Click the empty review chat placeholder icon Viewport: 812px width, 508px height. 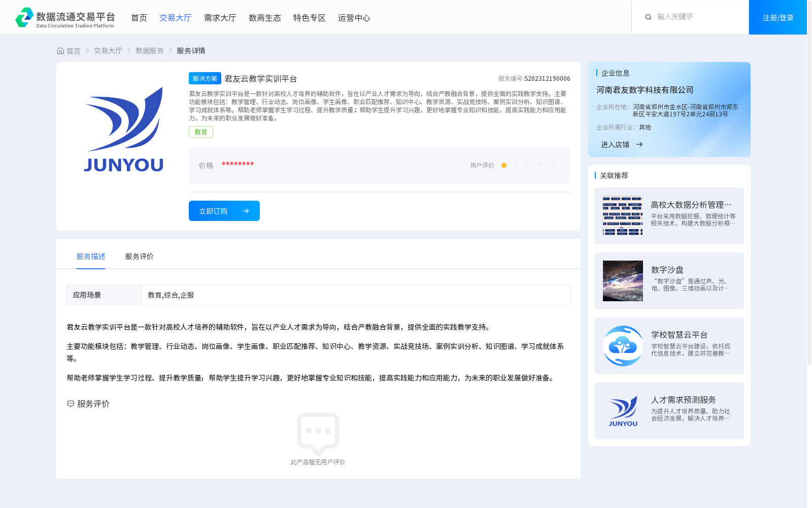318,433
